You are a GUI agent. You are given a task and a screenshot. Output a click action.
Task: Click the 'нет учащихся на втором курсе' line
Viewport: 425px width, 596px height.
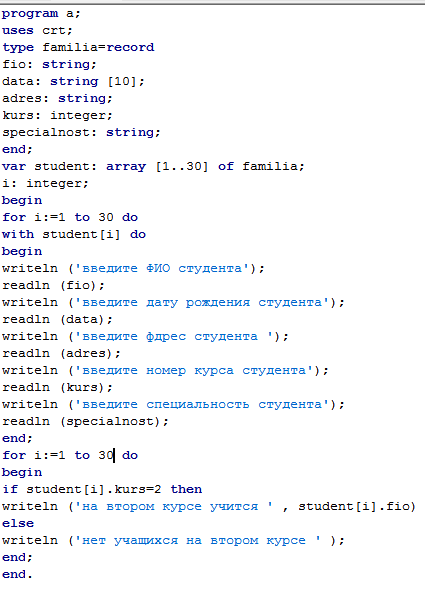(173, 540)
